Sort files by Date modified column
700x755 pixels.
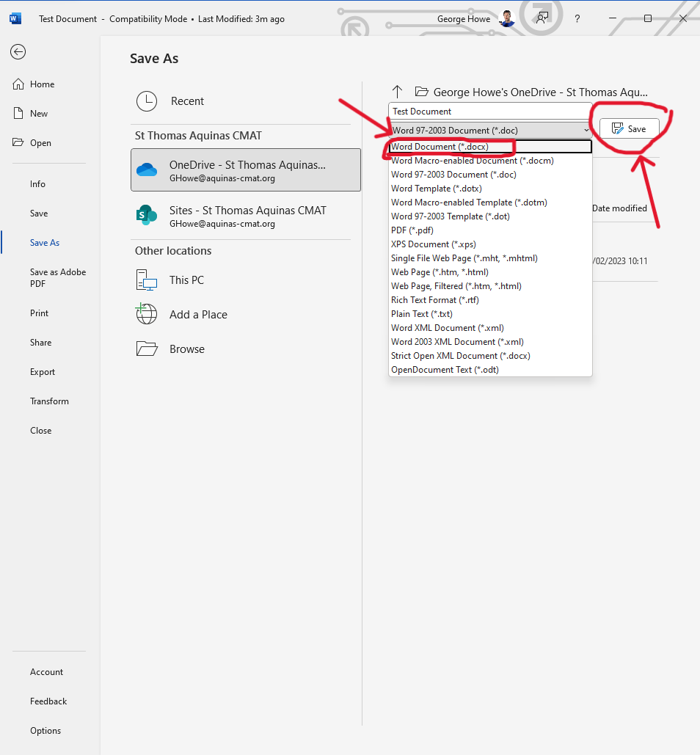(x=619, y=208)
